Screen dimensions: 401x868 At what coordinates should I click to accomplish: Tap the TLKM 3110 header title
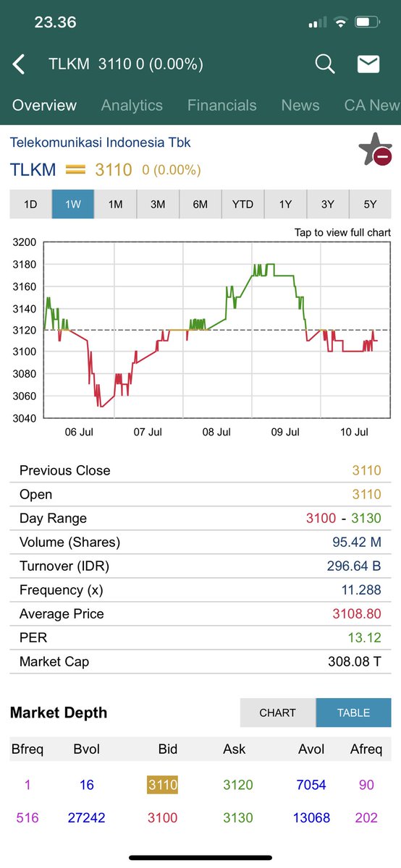(x=126, y=64)
